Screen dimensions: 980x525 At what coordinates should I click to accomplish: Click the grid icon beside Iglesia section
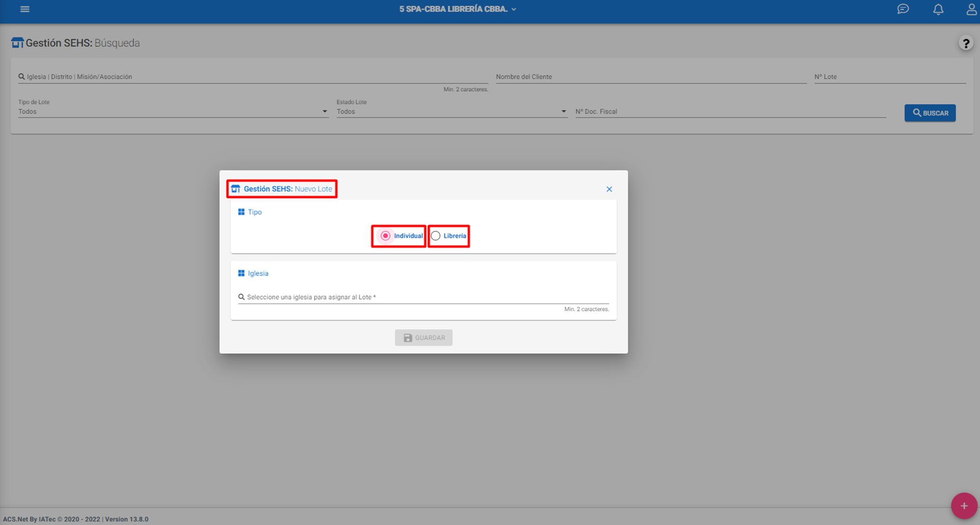coord(241,273)
